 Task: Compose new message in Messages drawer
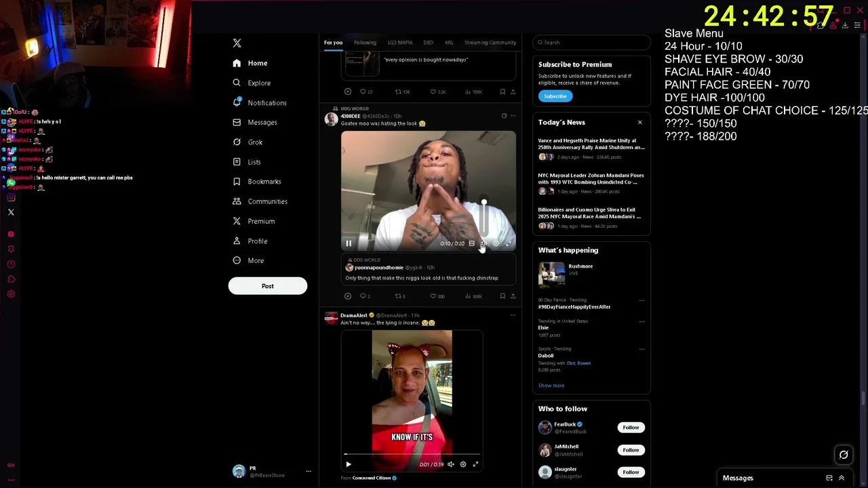[x=829, y=478]
